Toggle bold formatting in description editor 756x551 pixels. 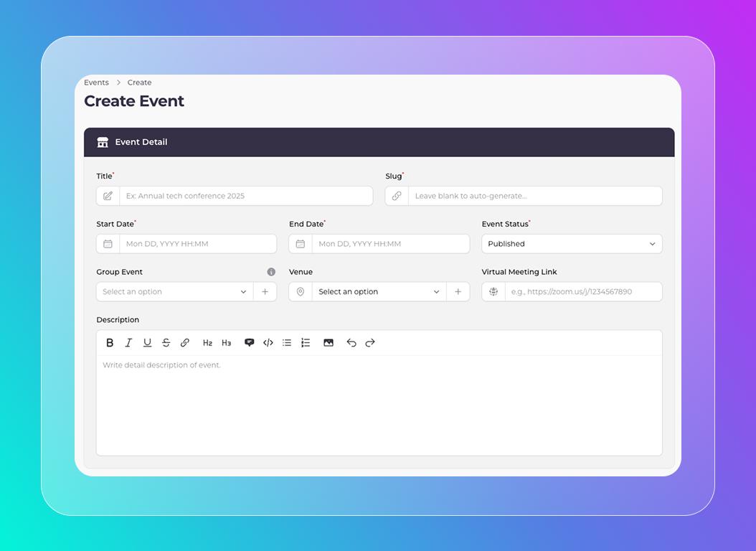pos(110,343)
